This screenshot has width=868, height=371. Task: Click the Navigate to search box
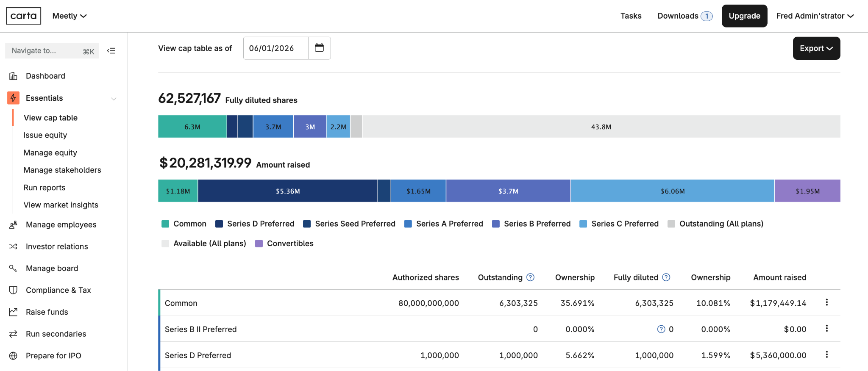click(52, 51)
